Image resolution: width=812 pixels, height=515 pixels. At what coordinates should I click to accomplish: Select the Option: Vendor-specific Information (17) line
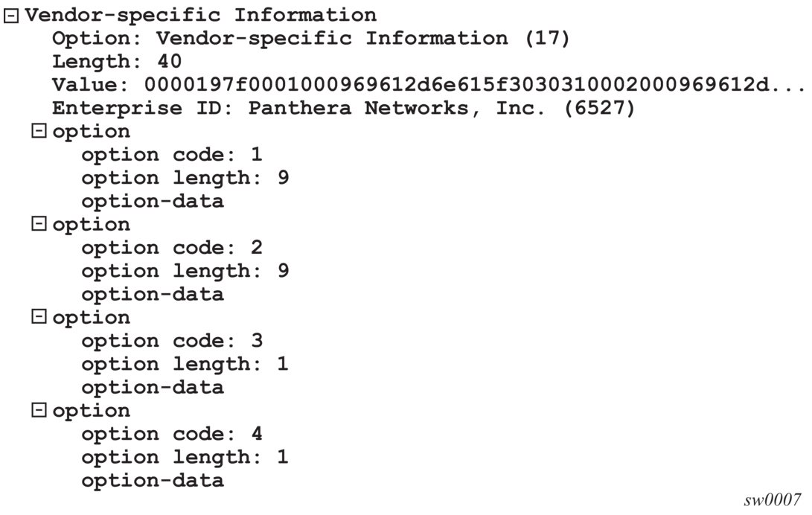tap(310, 39)
